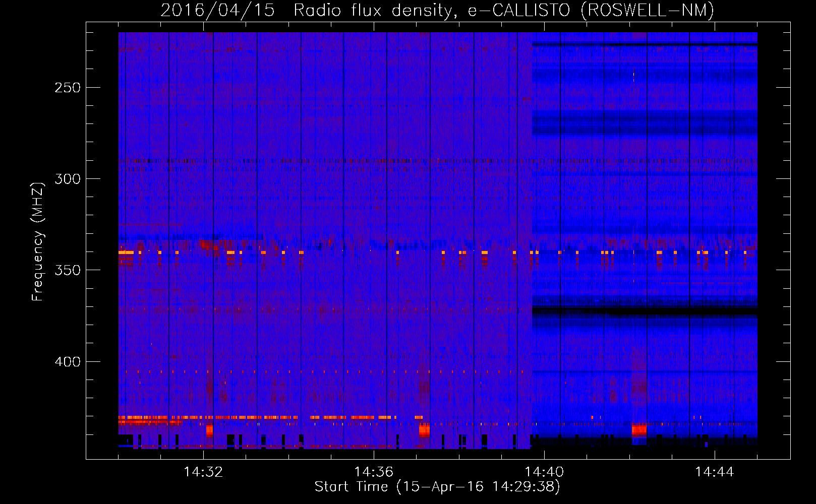Click the 350 frequency tick label

[68, 270]
